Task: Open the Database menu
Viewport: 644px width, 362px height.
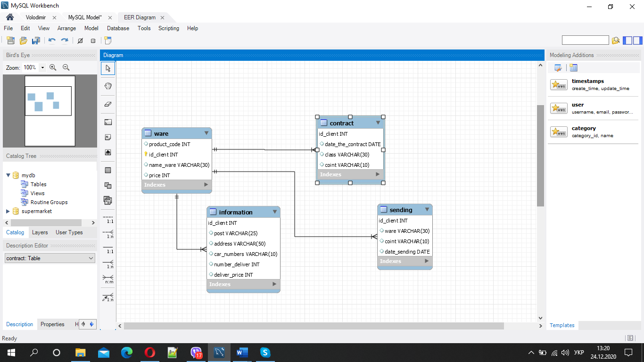Action: (x=118, y=28)
